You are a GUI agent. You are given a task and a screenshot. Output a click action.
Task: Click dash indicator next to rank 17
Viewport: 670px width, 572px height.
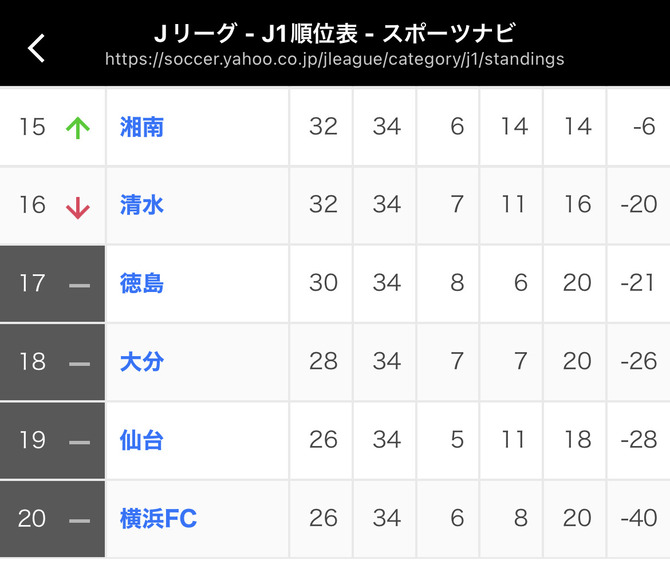tap(79, 285)
